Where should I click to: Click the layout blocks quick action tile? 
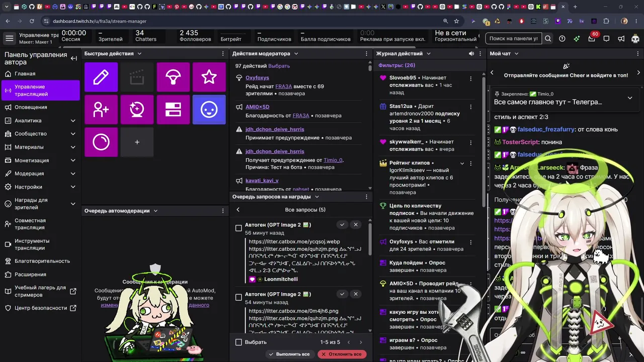click(173, 110)
